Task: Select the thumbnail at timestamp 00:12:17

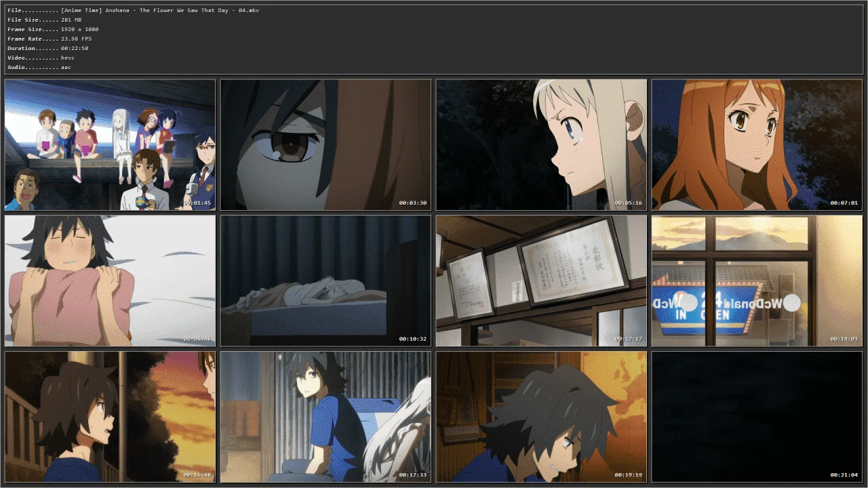Action: click(x=541, y=281)
